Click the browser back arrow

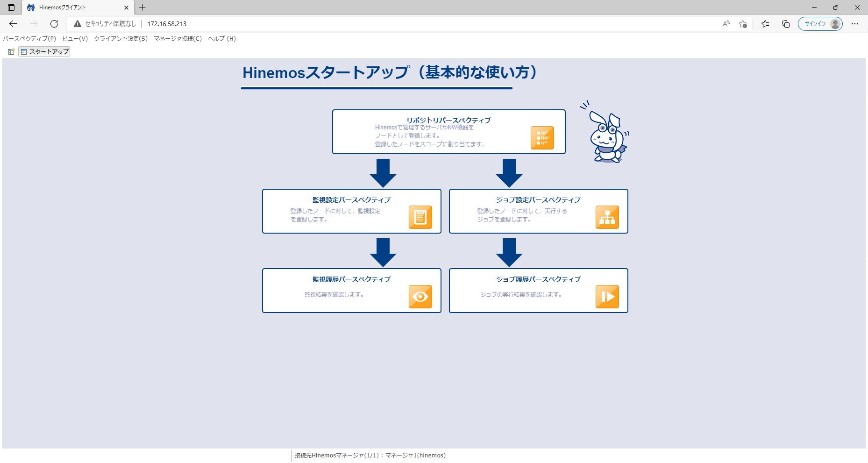[13, 23]
